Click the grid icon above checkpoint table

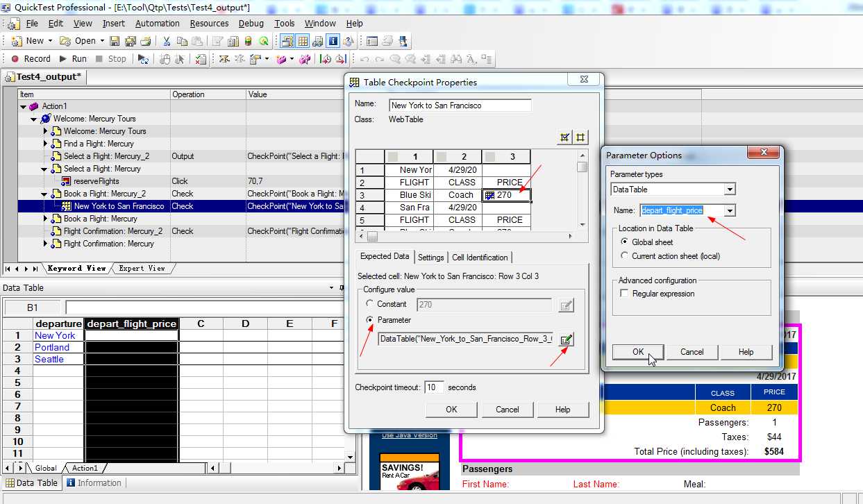click(x=581, y=137)
